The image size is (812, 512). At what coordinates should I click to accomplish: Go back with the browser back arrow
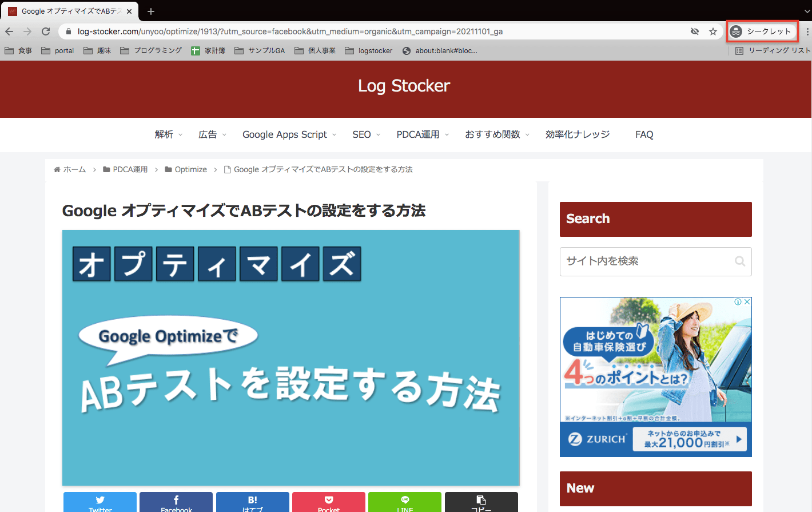(x=9, y=31)
